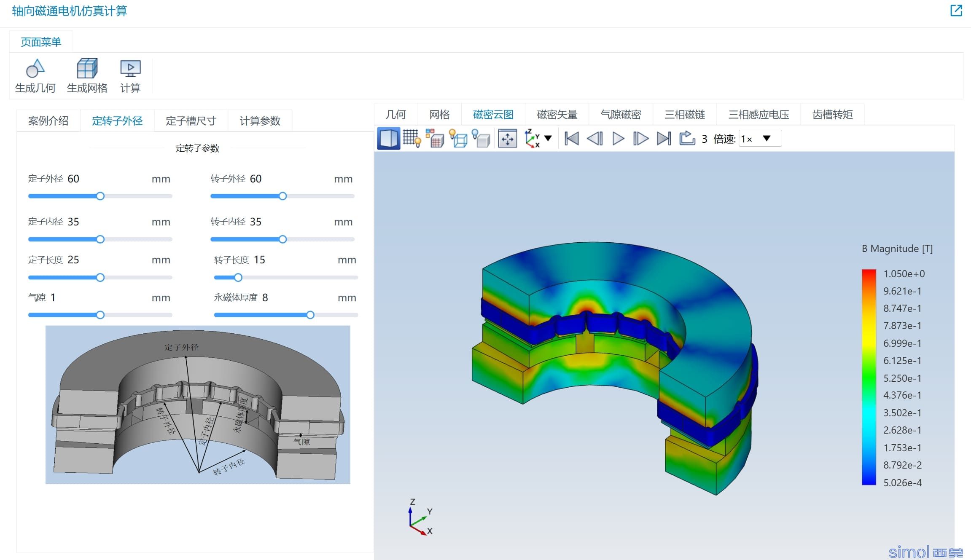This screenshot has width=971, height=560.
Task: Click the B Magnitude color legend bar
Action: tap(869, 377)
